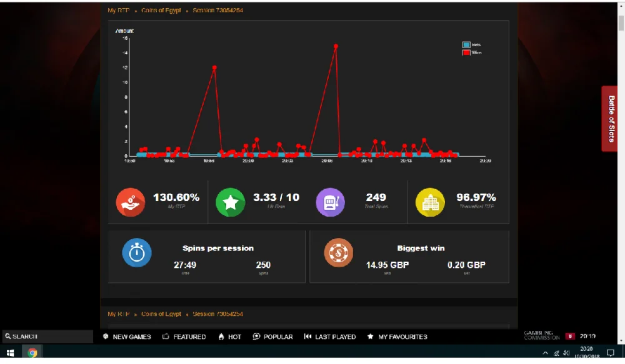This screenshot has height=364, width=625.
Task: Click the 0.20 GBP bet value
Action: coord(466,265)
